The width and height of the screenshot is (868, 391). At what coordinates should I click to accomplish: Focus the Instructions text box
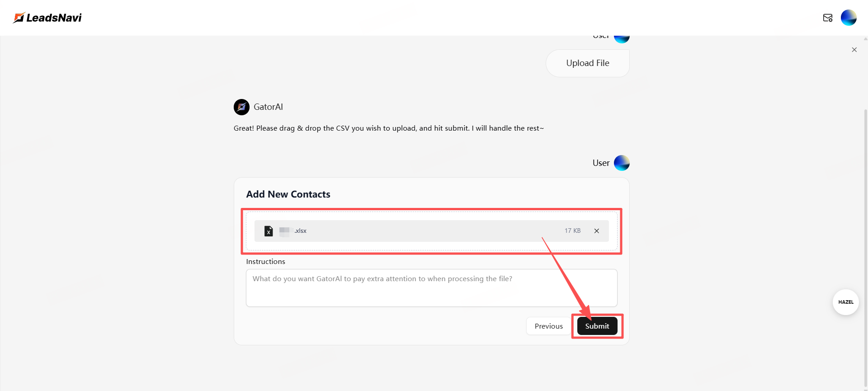pyautogui.click(x=431, y=288)
